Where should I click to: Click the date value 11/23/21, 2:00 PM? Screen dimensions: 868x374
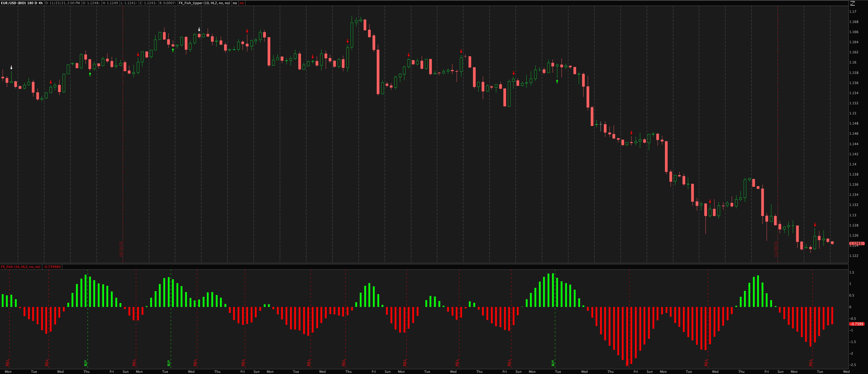coord(63,3)
